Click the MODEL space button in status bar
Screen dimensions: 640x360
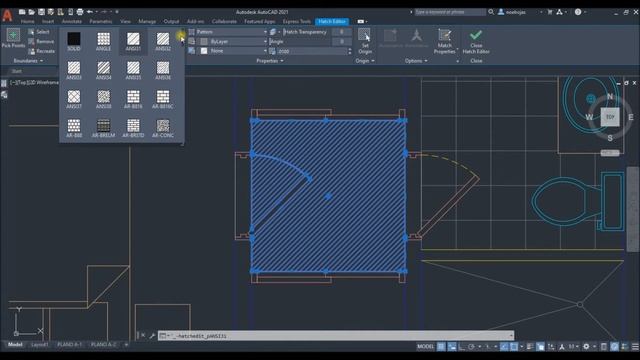(x=425, y=347)
